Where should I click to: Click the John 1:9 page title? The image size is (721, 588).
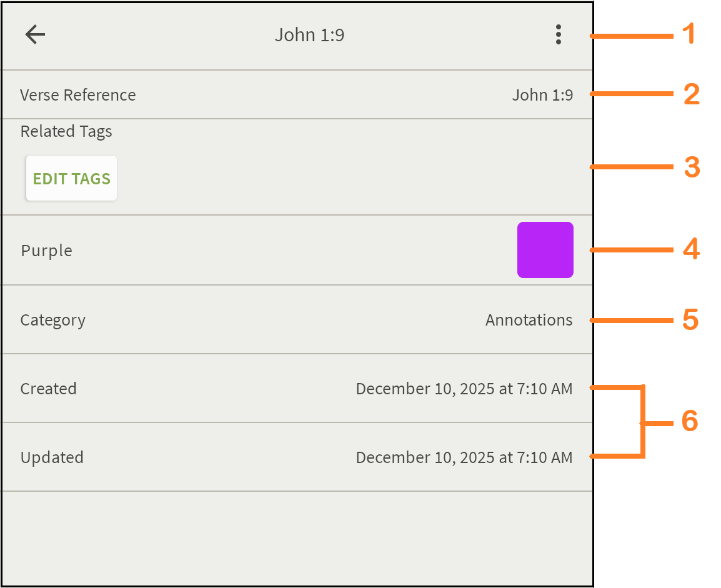tap(309, 35)
